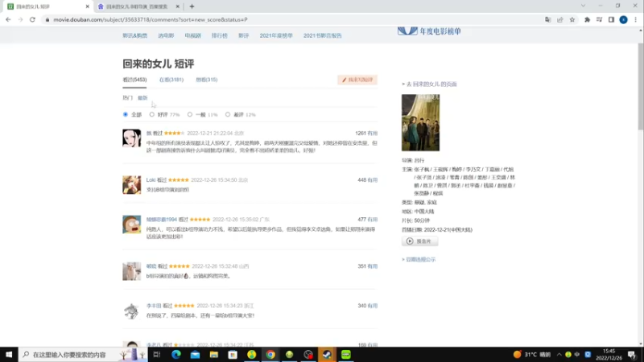Click the Windows taskbar search box

pyautogui.click(x=84, y=355)
